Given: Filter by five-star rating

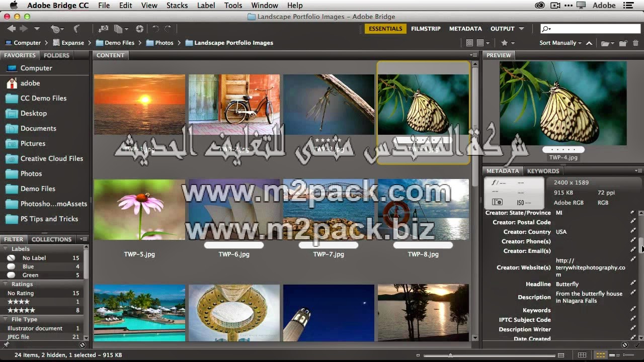Looking at the screenshot, I should click(43, 310).
